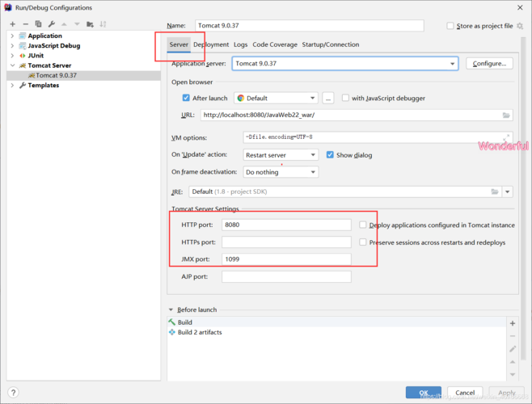Click folder icon in JRE field
This screenshot has width=532, height=404.
[x=495, y=191]
